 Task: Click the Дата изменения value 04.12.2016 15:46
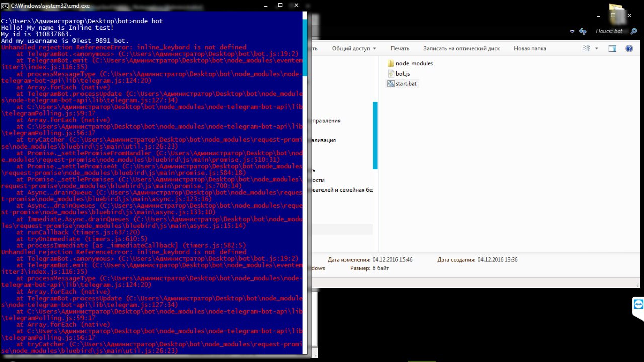392,260
